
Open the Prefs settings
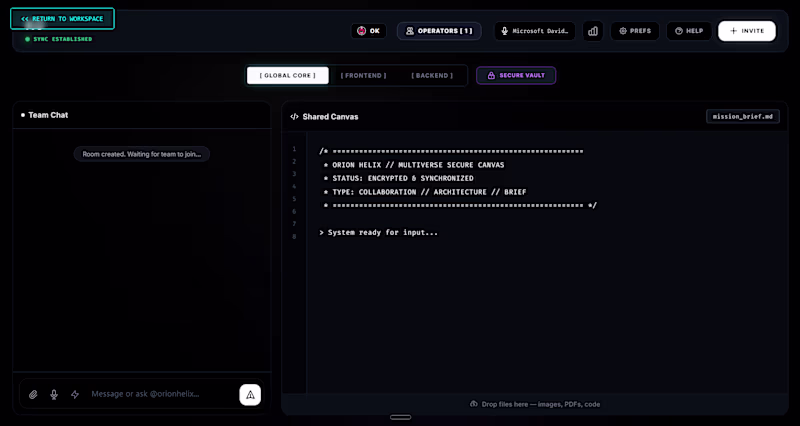pyautogui.click(x=635, y=31)
